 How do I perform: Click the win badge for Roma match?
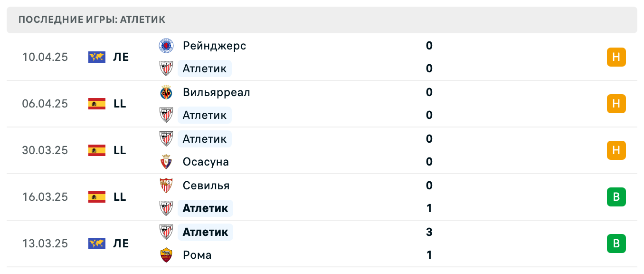click(616, 244)
